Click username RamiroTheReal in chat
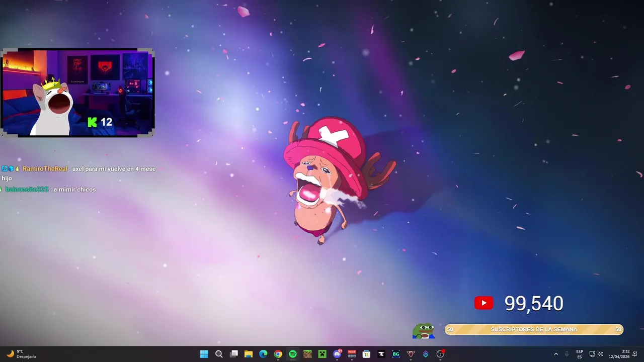This screenshot has height=362, width=644. point(45,169)
